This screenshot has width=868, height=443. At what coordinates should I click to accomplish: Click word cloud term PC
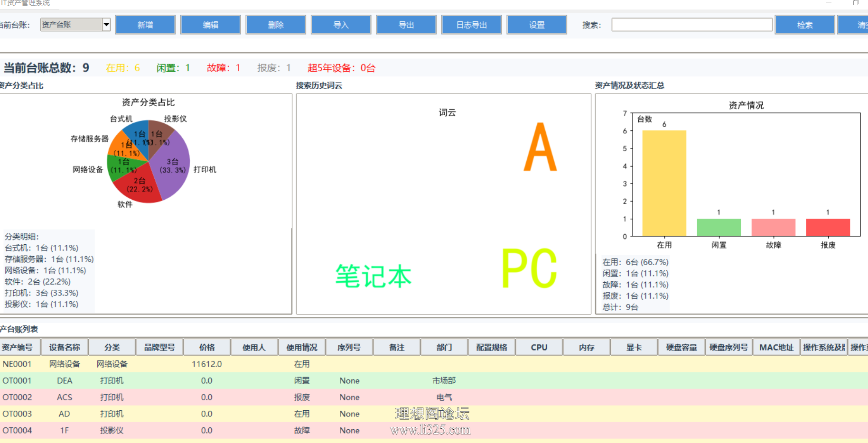tap(529, 268)
